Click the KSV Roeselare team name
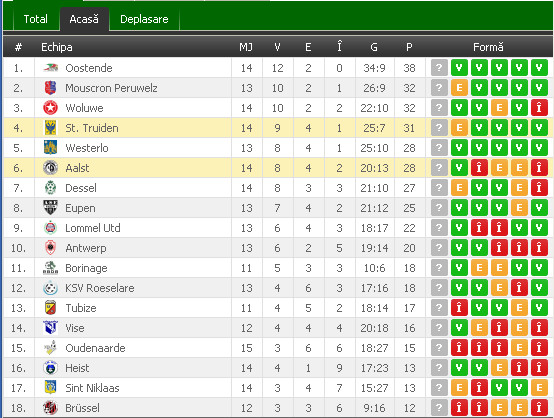This screenshot has height=418, width=554. (x=100, y=288)
